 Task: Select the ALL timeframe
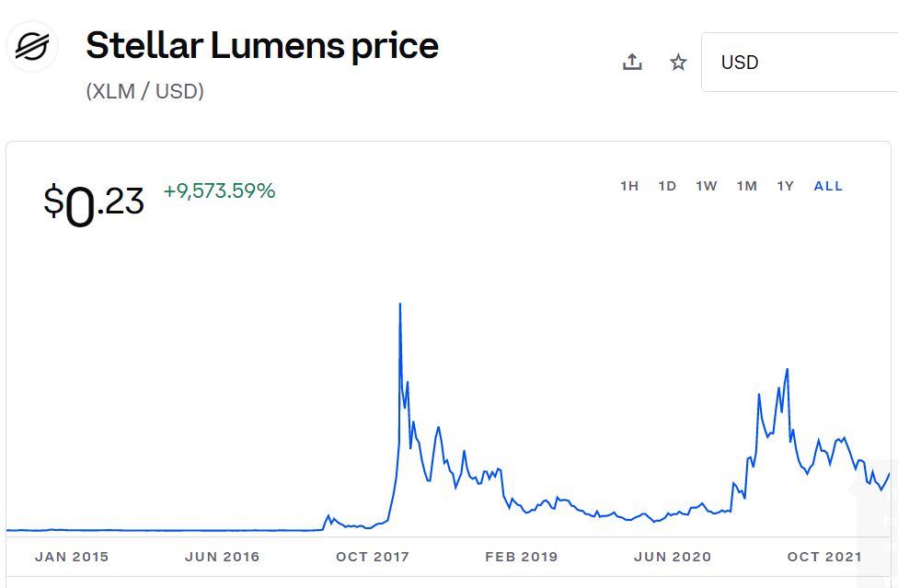[828, 186]
